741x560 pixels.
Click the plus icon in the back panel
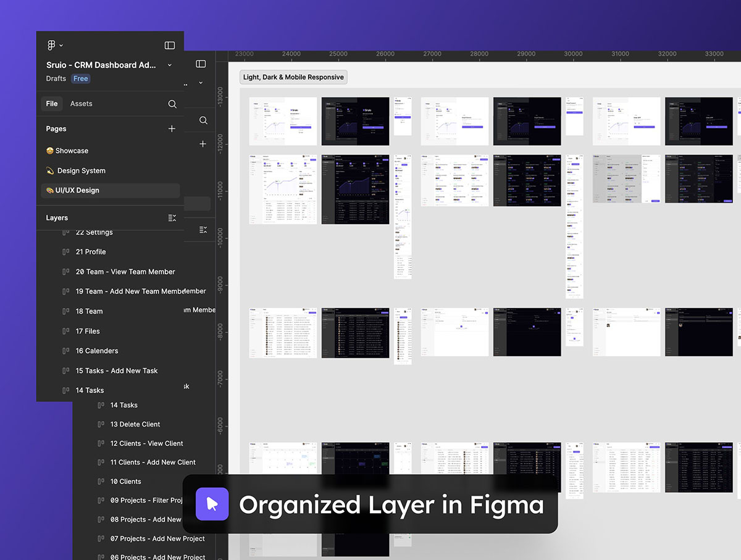click(x=203, y=144)
